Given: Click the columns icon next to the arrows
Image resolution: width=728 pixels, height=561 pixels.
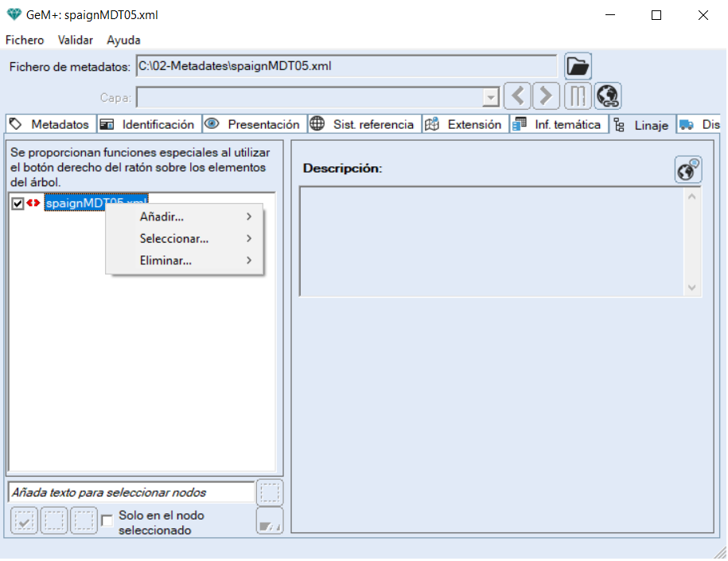Looking at the screenshot, I should click(x=578, y=96).
